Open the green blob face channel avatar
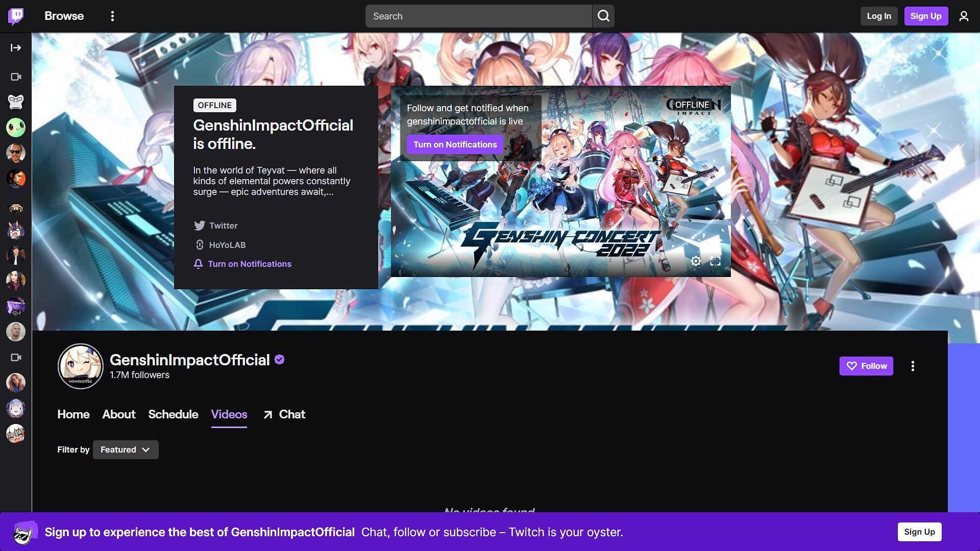Viewport: 980px width, 551px height. (16, 128)
